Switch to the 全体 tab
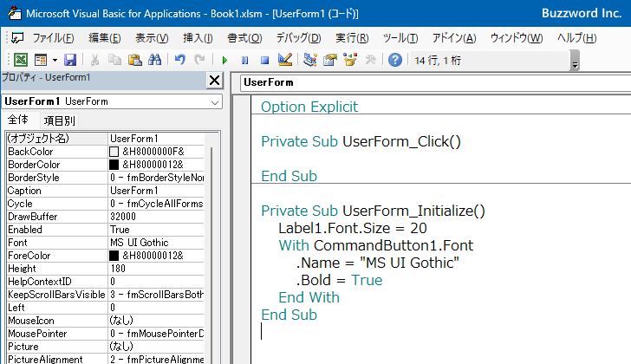The width and height of the screenshot is (631, 364). [x=18, y=120]
